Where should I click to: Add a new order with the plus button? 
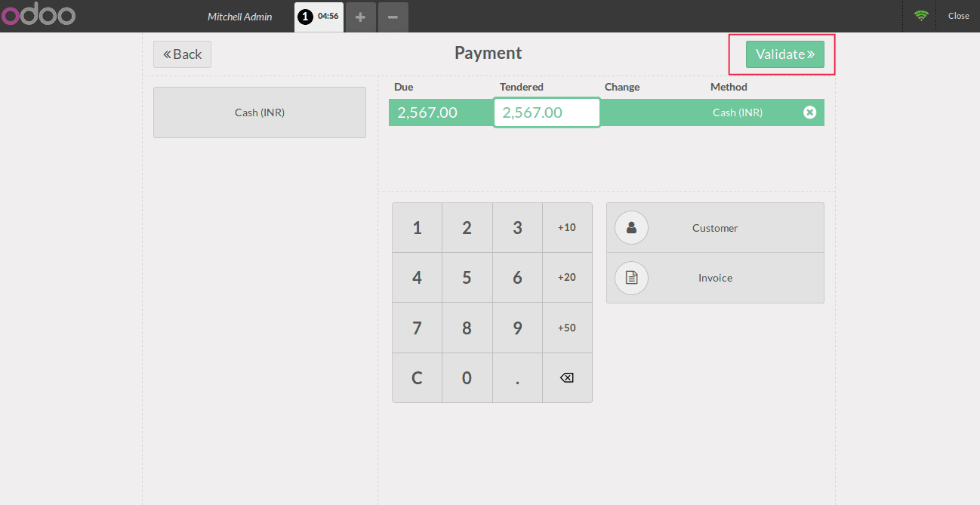point(360,17)
